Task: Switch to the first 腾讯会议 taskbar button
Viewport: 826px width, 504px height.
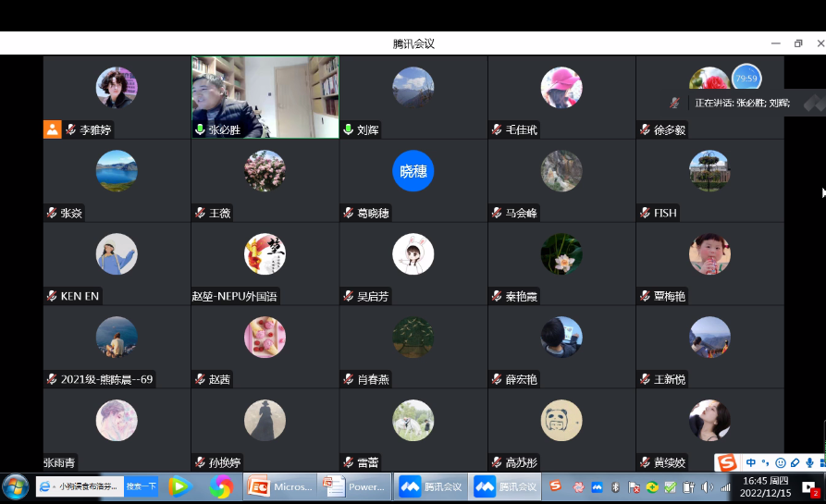Action: pyautogui.click(x=430, y=486)
